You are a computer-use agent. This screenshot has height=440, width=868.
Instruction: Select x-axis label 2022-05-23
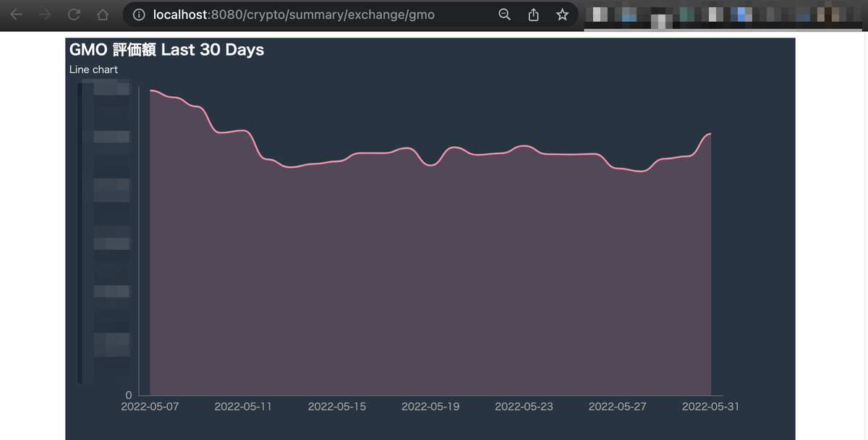click(524, 407)
